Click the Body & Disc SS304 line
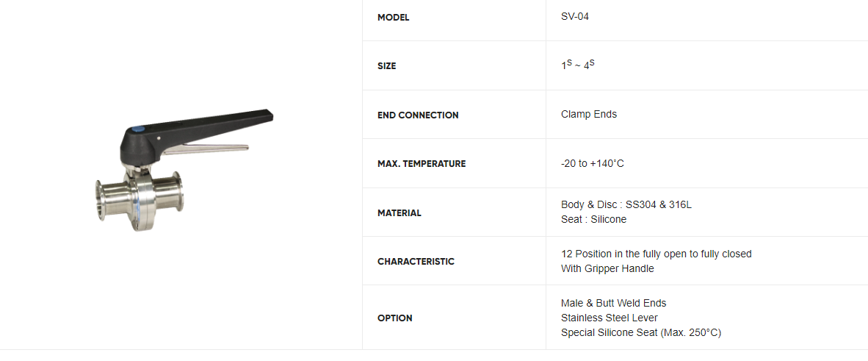The image size is (868, 361). point(626,204)
